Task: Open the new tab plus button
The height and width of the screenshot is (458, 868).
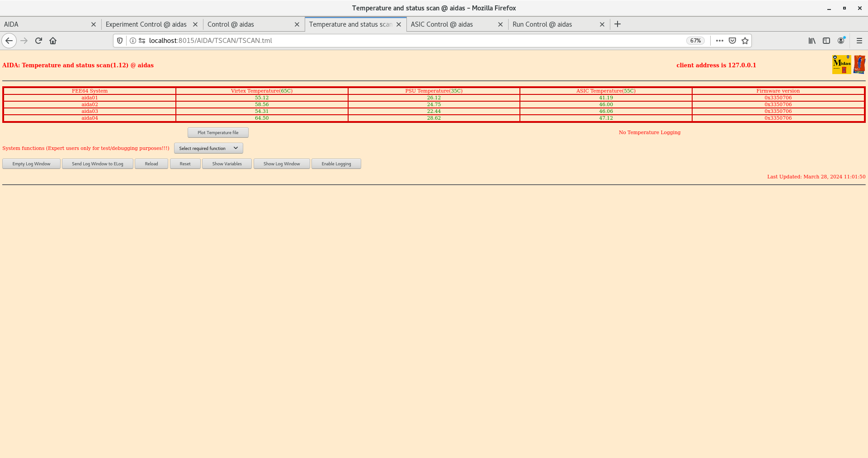Action: 618,24
